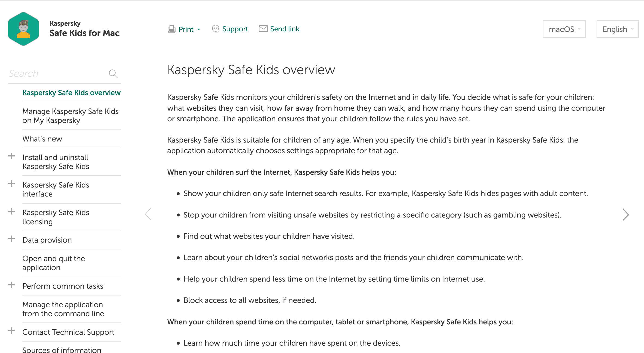Click the Kaspersky Safe Kids hexagon logo
Screen dimensions: 644x353
pyautogui.click(x=23, y=29)
